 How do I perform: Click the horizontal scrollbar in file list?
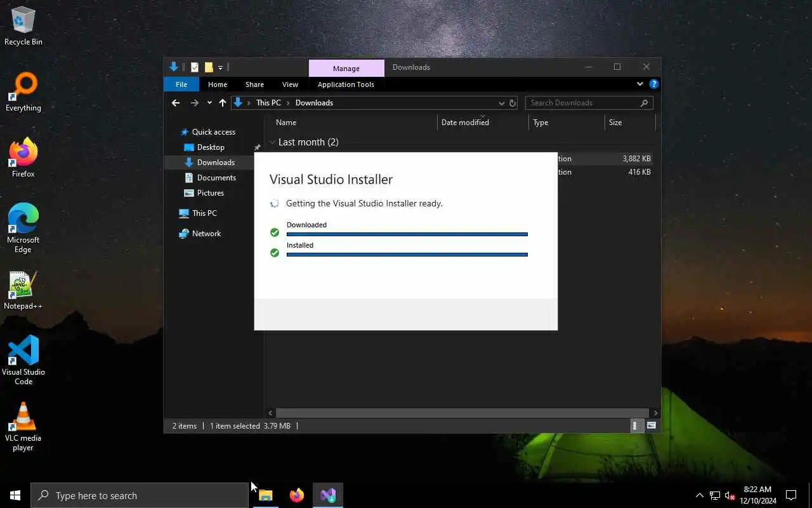[x=462, y=413]
